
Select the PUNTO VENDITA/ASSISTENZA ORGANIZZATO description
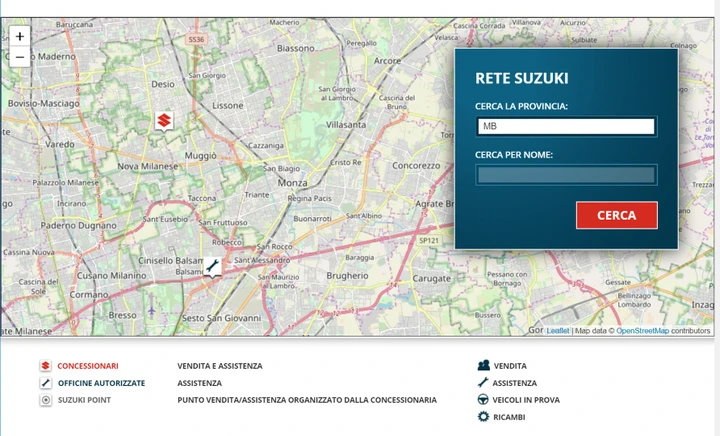pyautogui.click(x=307, y=400)
